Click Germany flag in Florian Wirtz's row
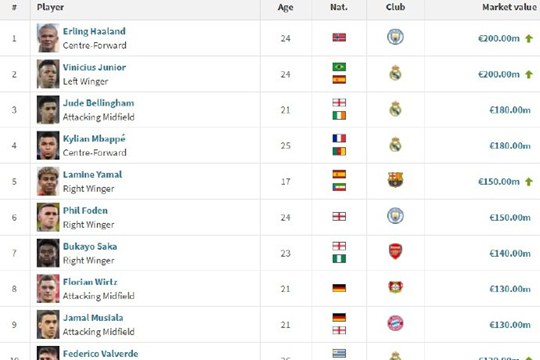Screen dimensions: 540x360 click(x=339, y=288)
